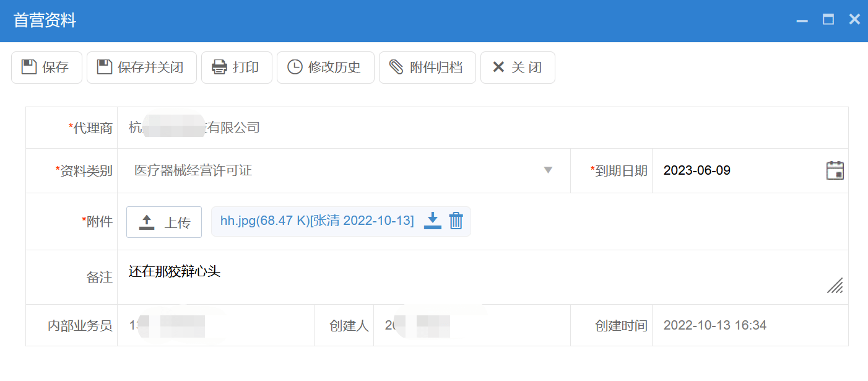Open the hh.jpg attachment link
The image size is (868, 381).
[x=317, y=220]
